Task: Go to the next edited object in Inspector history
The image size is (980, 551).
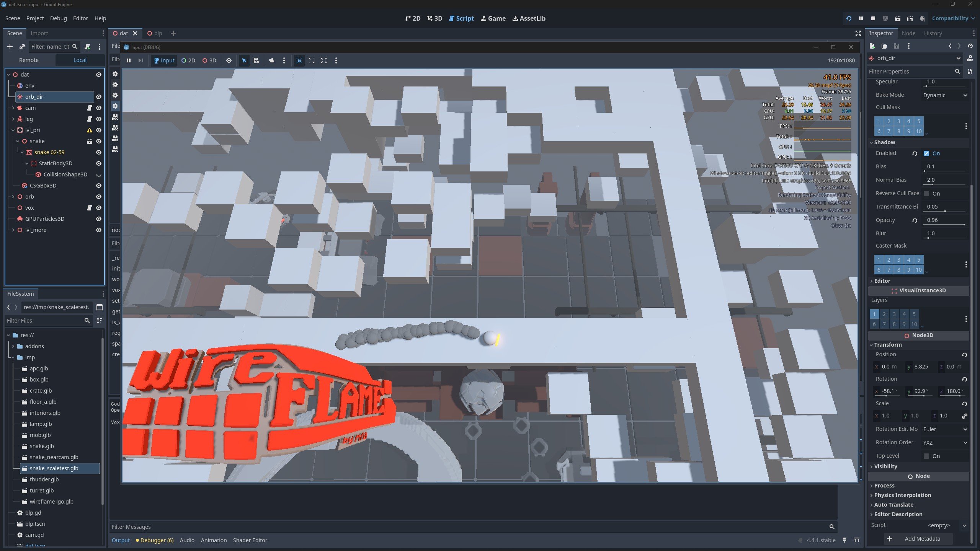Action: (x=959, y=46)
